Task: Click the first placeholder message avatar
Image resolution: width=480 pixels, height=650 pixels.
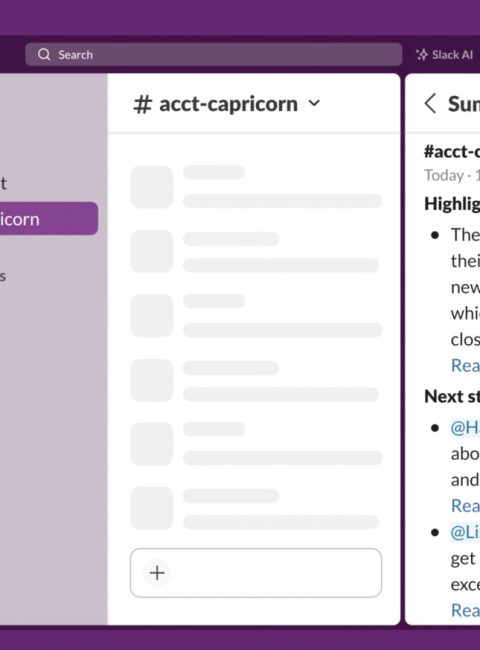Action: pyautogui.click(x=152, y=187)
